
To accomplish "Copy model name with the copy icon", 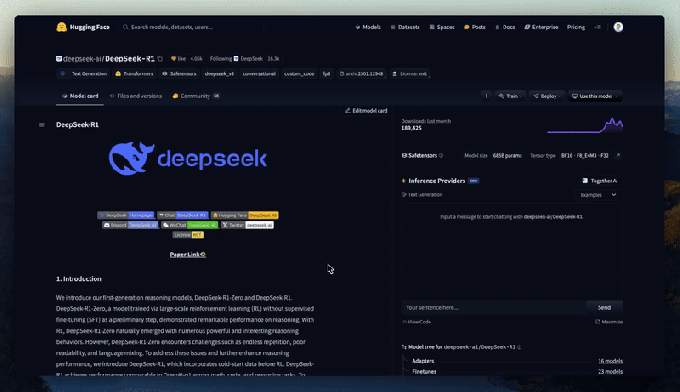I will point(160,59).
